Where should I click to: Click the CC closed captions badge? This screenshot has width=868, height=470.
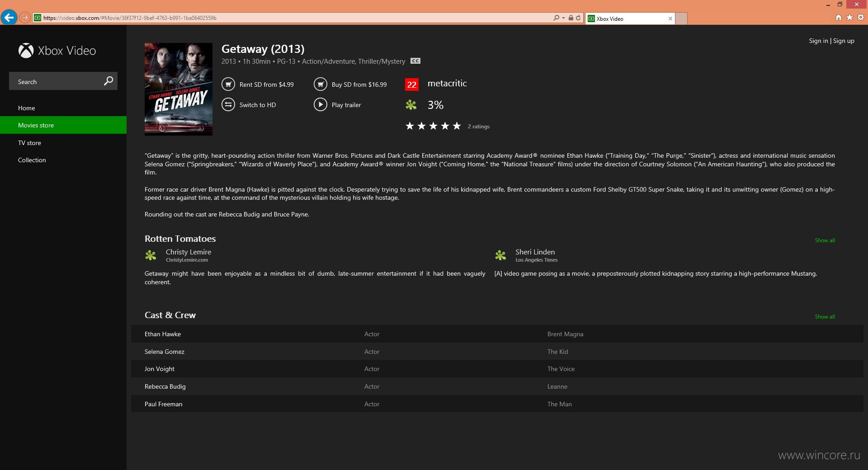pyautogui.click(x=415, y=61)
